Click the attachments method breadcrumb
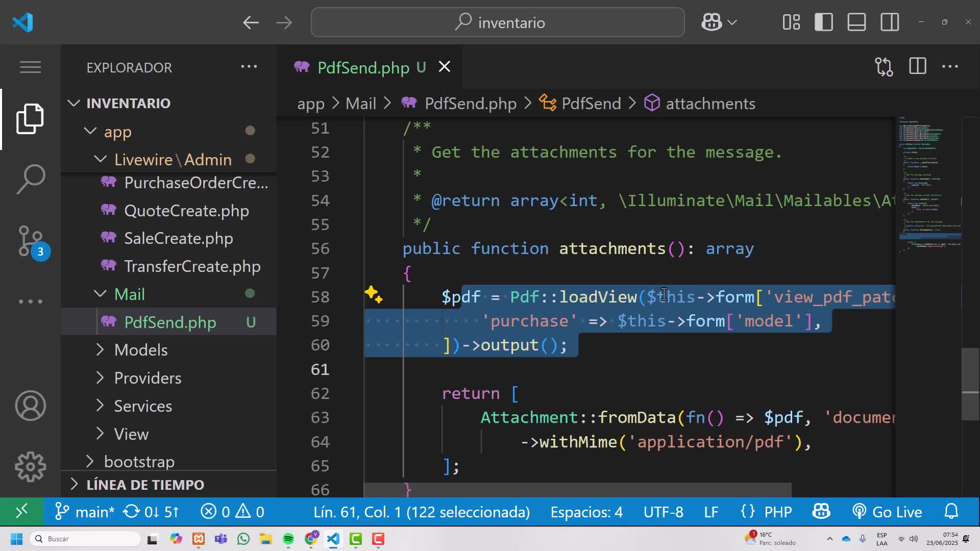The width and height of the screenshot is (980, 551). click(699, 104)
